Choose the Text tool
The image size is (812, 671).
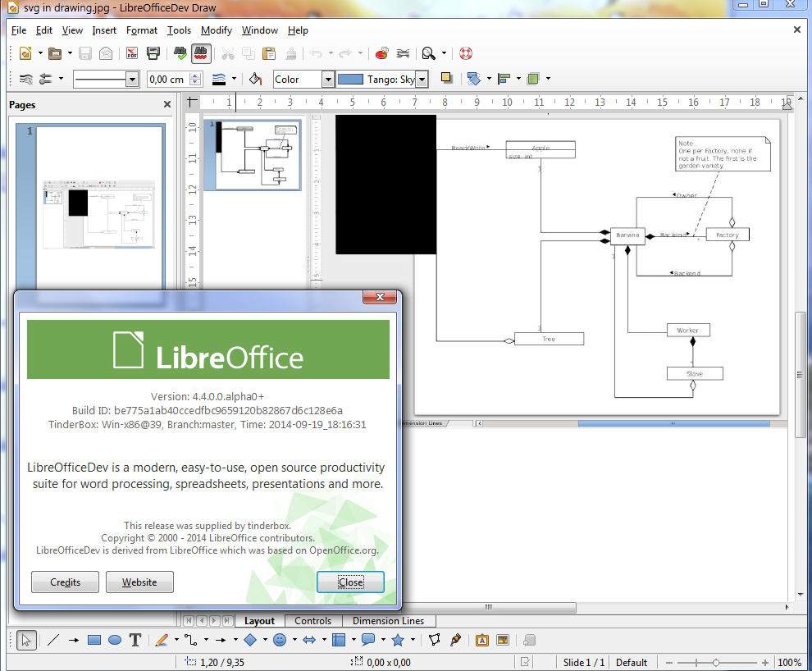click(x=135, y=640)
